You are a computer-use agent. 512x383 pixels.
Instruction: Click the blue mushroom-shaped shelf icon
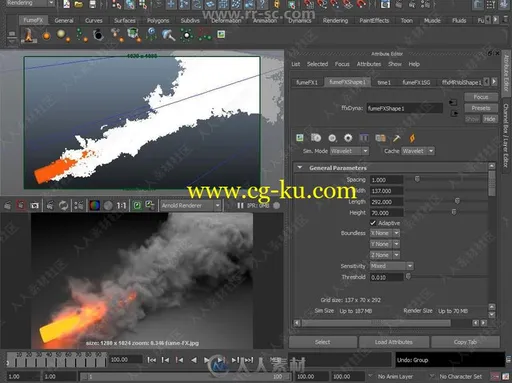click(x=168, y=35)
